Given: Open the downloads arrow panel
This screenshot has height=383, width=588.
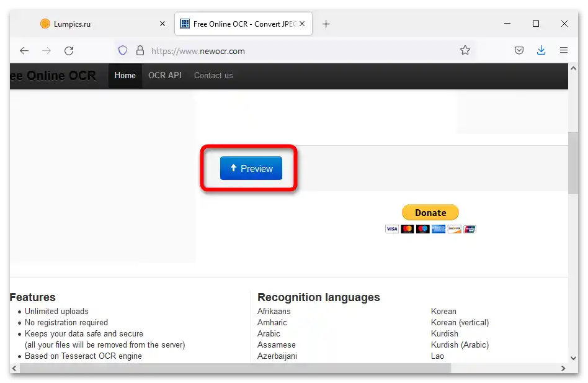Looking at the screenshot, I should coord(541,50).
